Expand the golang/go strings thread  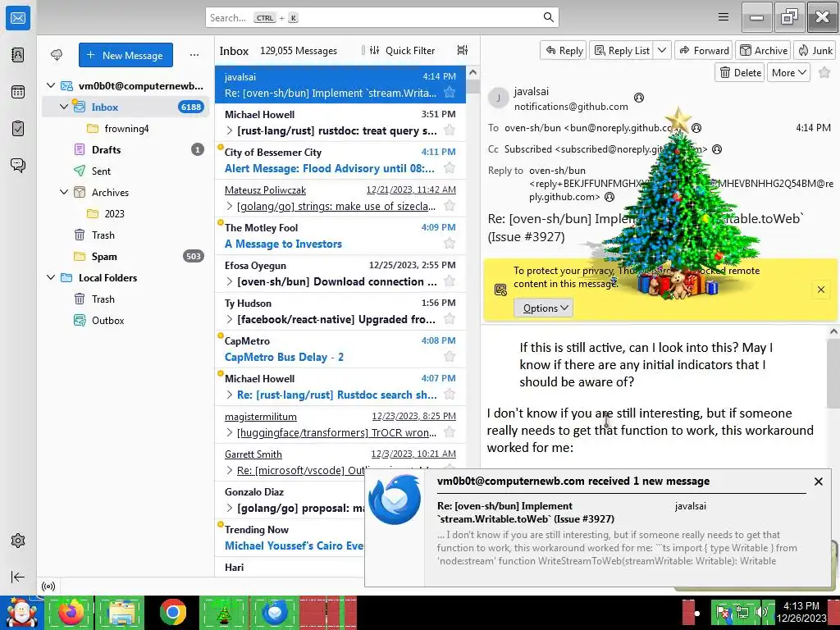coord(230,206)
